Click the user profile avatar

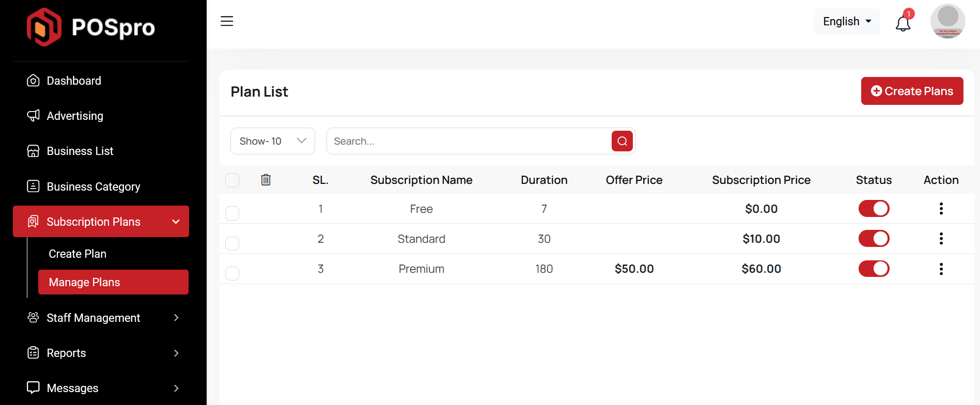947,21
